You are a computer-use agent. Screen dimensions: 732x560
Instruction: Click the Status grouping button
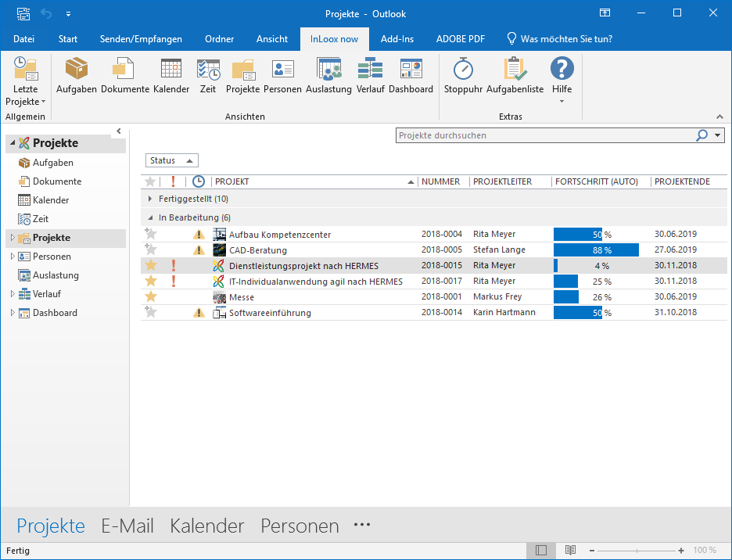pyautogui.click(x=172, y=160)
